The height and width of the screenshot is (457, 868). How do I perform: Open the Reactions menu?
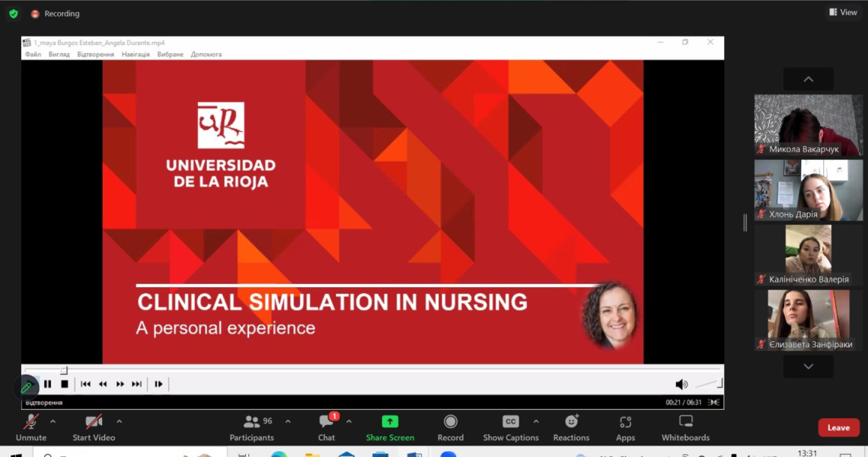[571, 428]
